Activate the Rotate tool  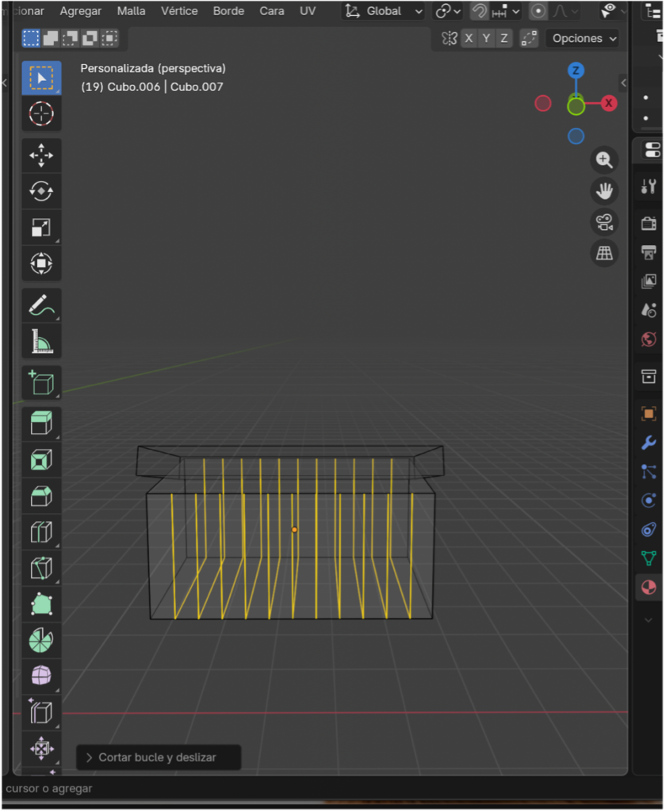tap(41, 191)
